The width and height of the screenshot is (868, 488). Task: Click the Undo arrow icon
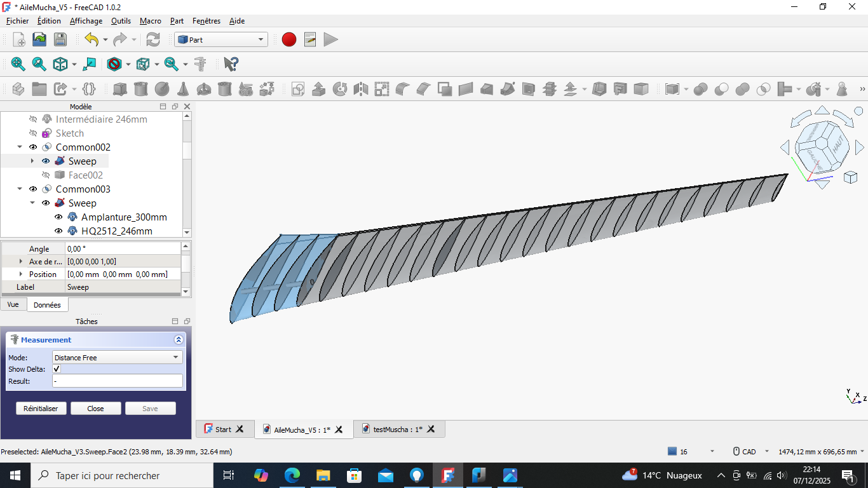click(x=92, y=39)
